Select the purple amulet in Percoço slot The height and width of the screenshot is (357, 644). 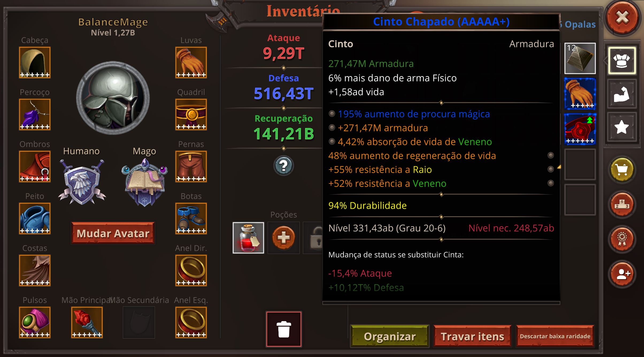tap(35, 115)
